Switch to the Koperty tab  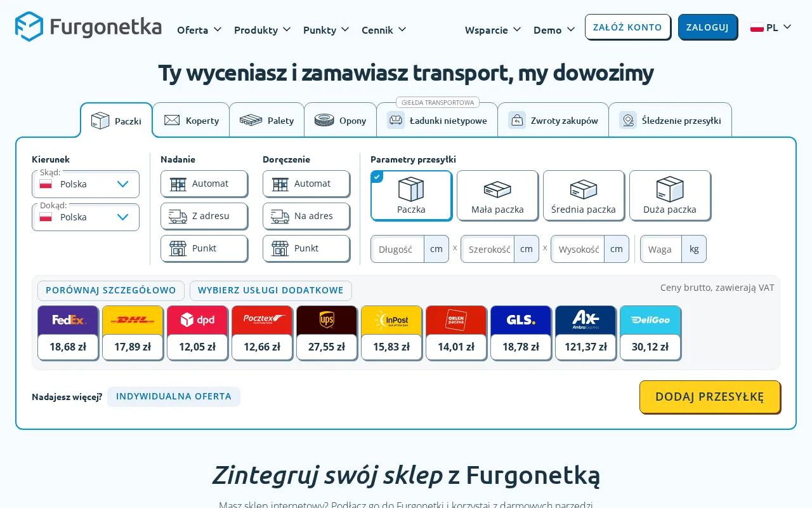[191, 120]
